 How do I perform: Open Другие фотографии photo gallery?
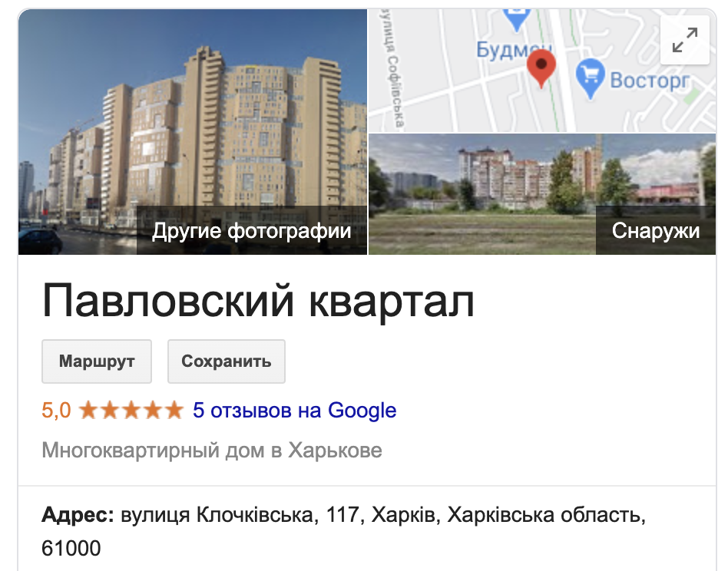point(252,230)
